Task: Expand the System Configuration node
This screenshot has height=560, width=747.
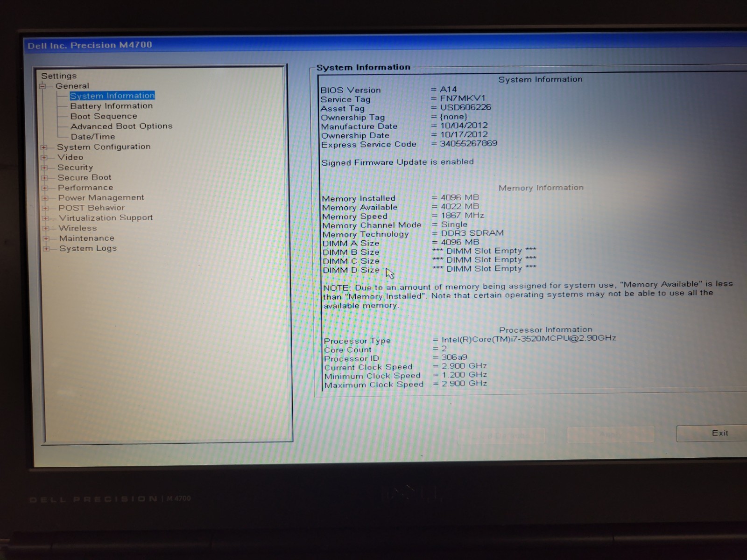Action: click(x=44, y=147)
